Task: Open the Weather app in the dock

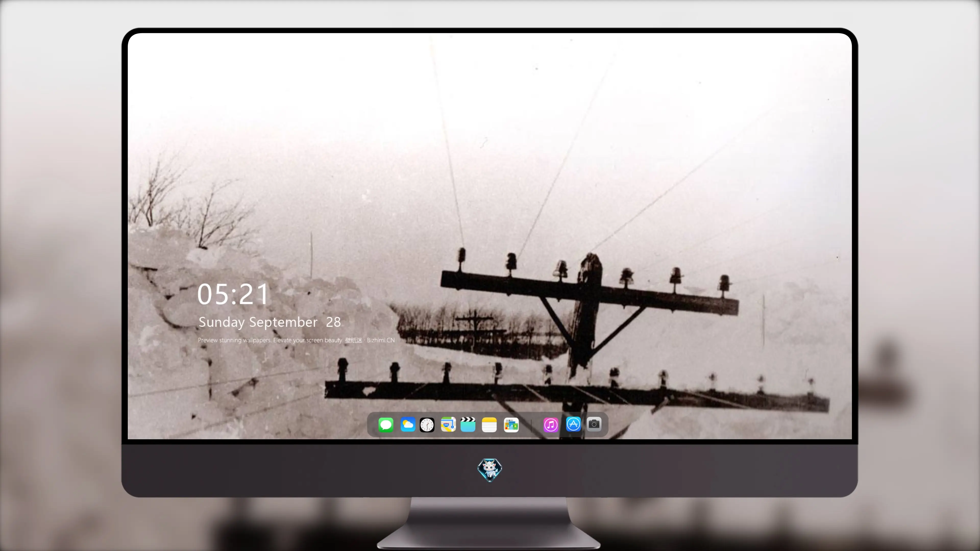Action: point(408,425)
